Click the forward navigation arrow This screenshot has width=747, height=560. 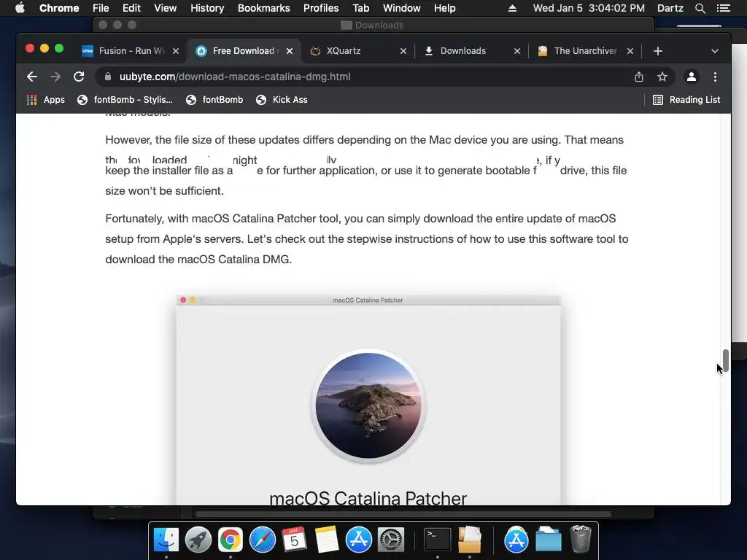click(55, 77)
